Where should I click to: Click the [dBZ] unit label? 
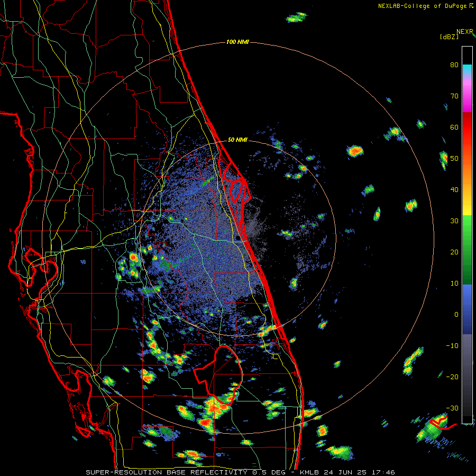point(449,36)
